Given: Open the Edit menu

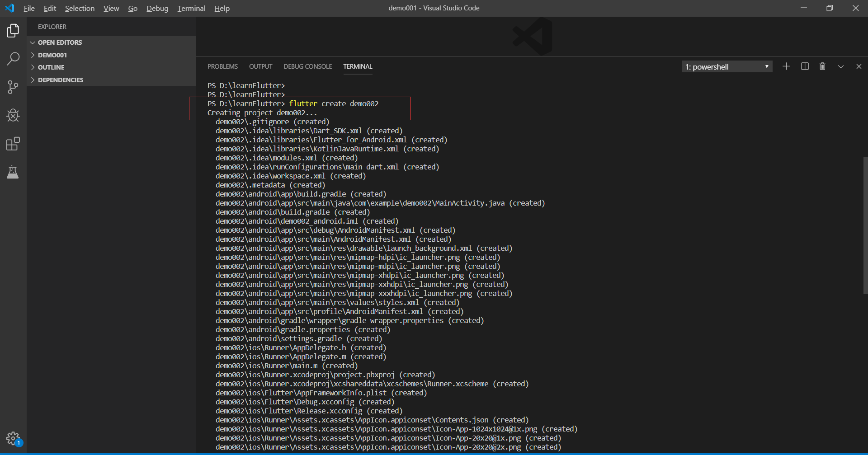Looking at the screenshot, I should pos(50,8).
